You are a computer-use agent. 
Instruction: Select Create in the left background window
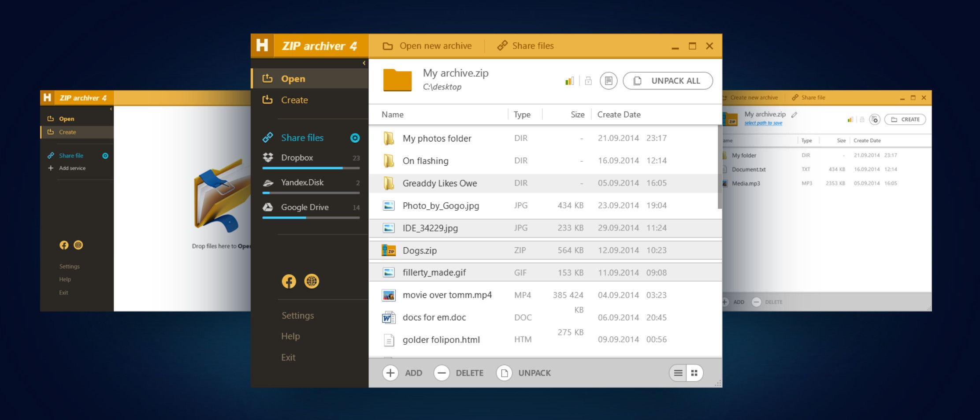pyautogui.click(x=77, y=132)
